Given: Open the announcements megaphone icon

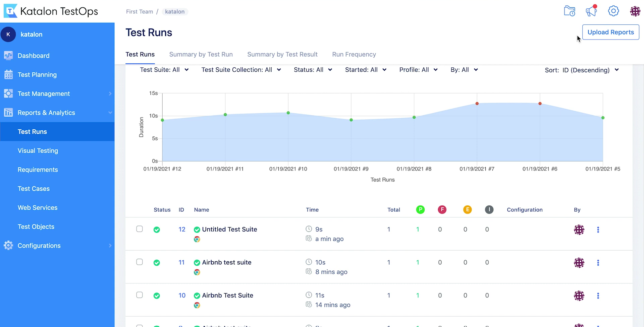Looking at the screenshot, I should [591, 11].
